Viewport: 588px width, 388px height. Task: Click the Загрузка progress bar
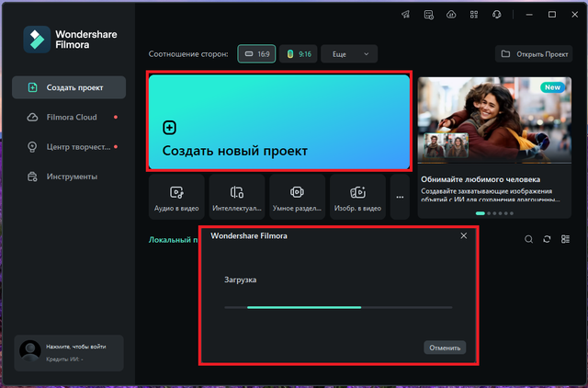[x=338, y=307]
